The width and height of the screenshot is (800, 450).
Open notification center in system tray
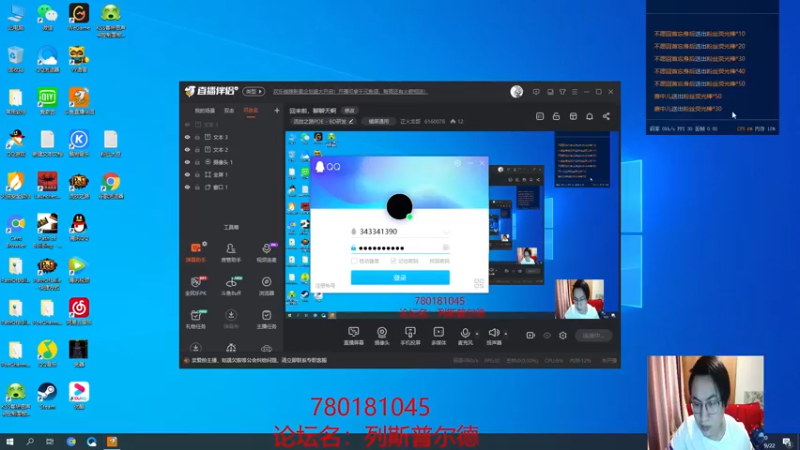tap(787, 442)
